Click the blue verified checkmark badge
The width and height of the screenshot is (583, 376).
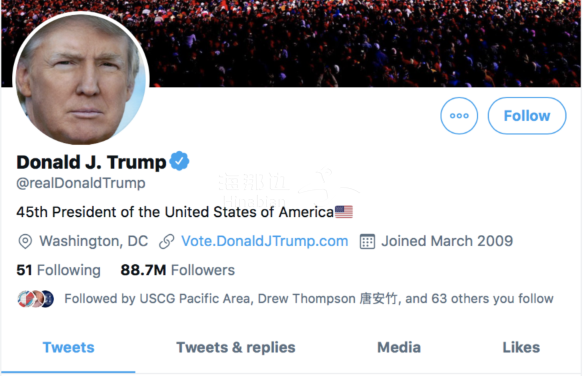(x=179, y=161)
